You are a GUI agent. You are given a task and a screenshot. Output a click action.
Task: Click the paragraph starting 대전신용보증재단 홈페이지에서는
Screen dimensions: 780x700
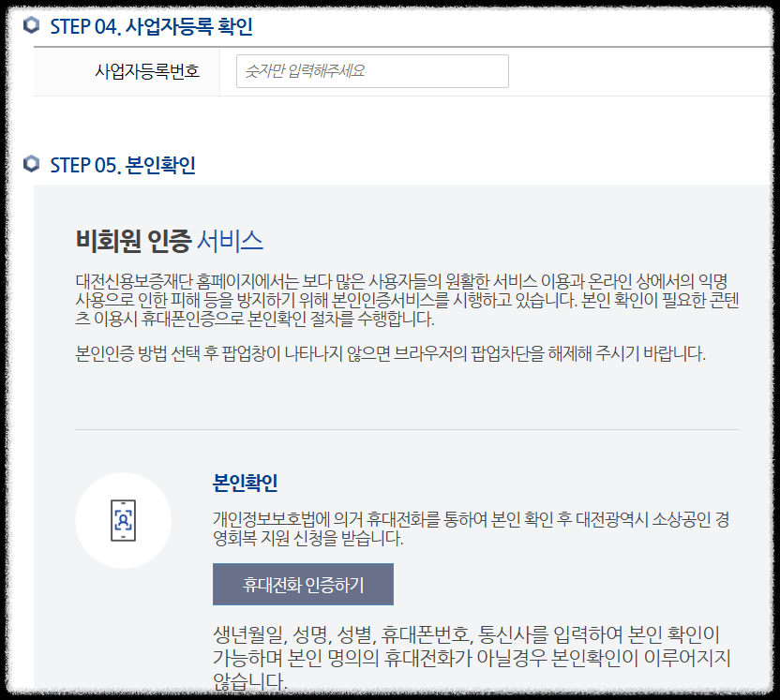pos(407,300)
